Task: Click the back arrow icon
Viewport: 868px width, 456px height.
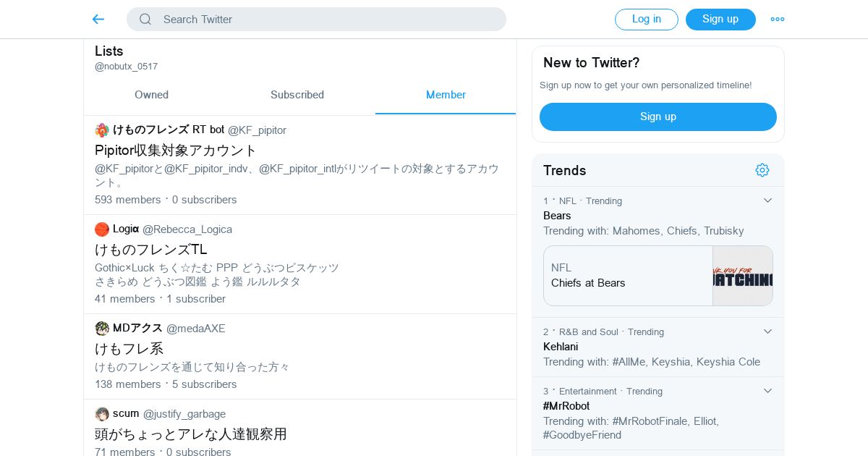Action: click(98, 20)
